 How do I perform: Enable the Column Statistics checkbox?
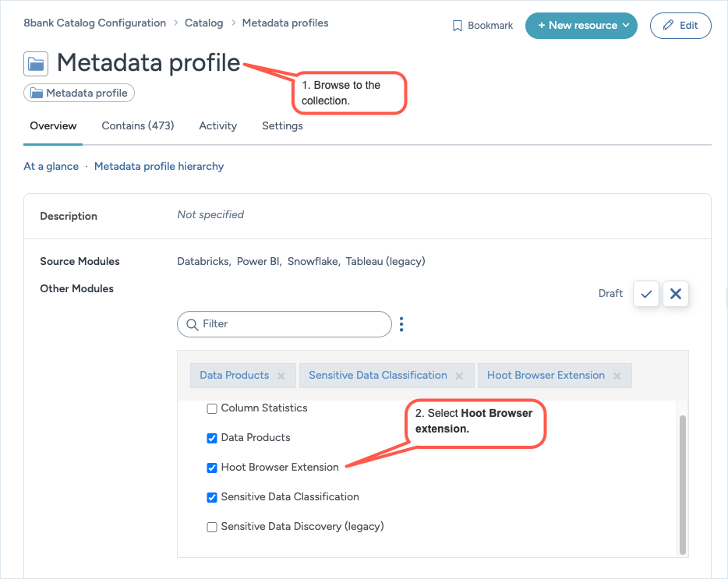coord(212,408)
